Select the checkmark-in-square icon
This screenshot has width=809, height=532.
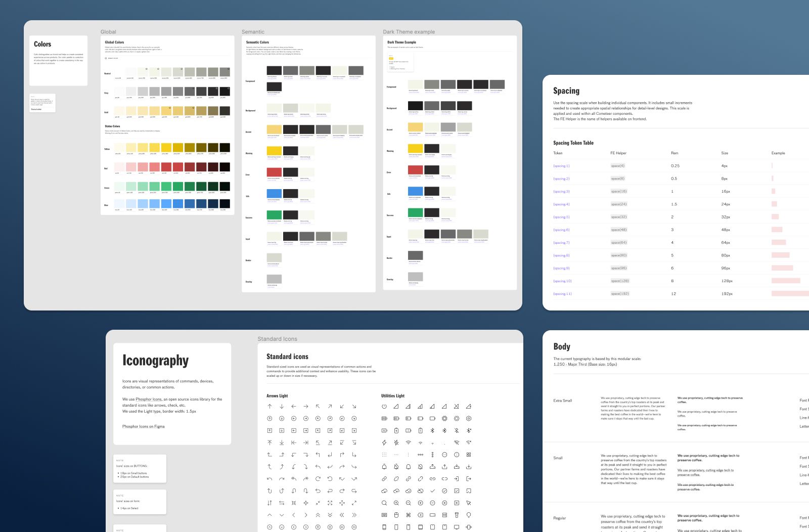click(x=457, y=491)
